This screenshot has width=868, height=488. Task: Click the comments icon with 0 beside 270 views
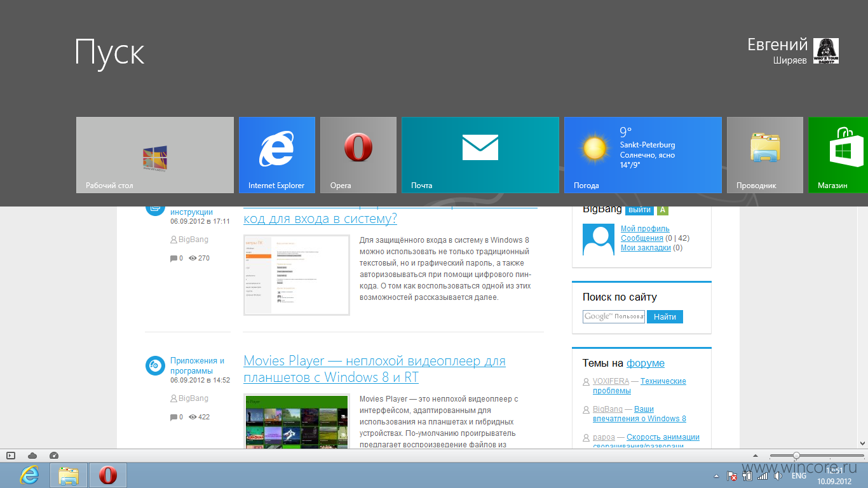pyautogui.click(x=173, y=259)
